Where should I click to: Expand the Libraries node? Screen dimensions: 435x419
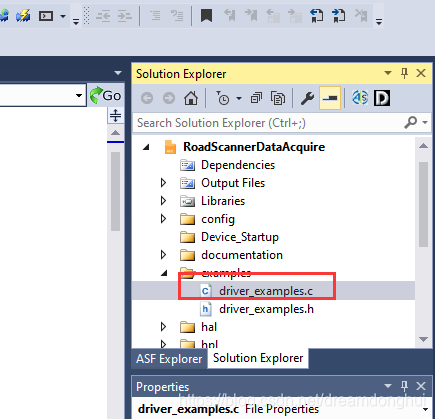[x=163, y=201]
